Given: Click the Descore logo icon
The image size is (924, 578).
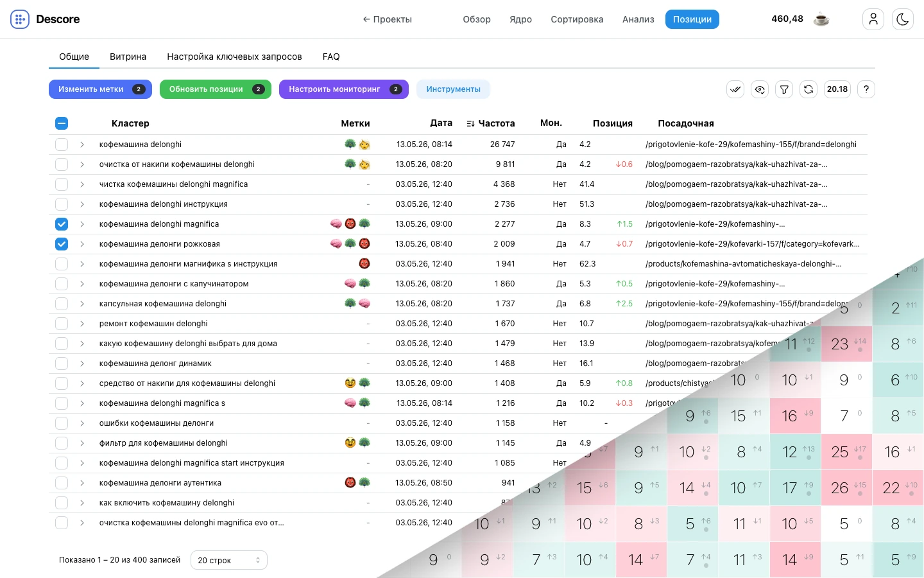Looking at the screenshot, I should (x=20, y=19).
